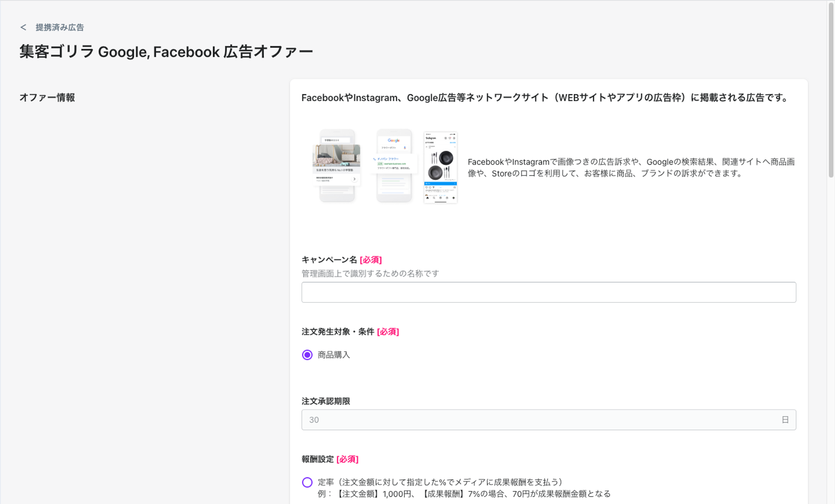The image size is (835, 504).
Task: Click the オファー情報 section heading
Action: point(47,97)
